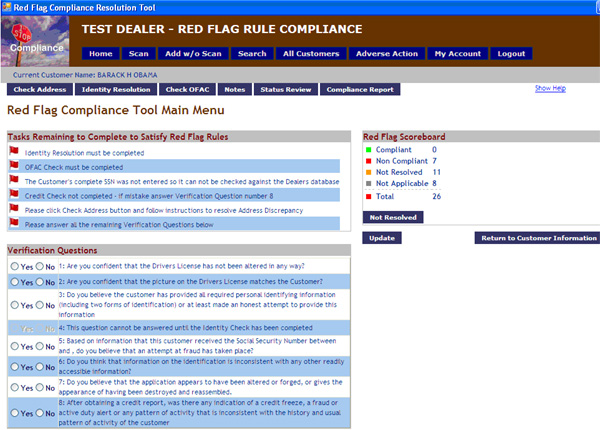This screenshot has height=430, width=600.
Task: Select No for question 1 Drivers License altered
Action: (40, 266)
